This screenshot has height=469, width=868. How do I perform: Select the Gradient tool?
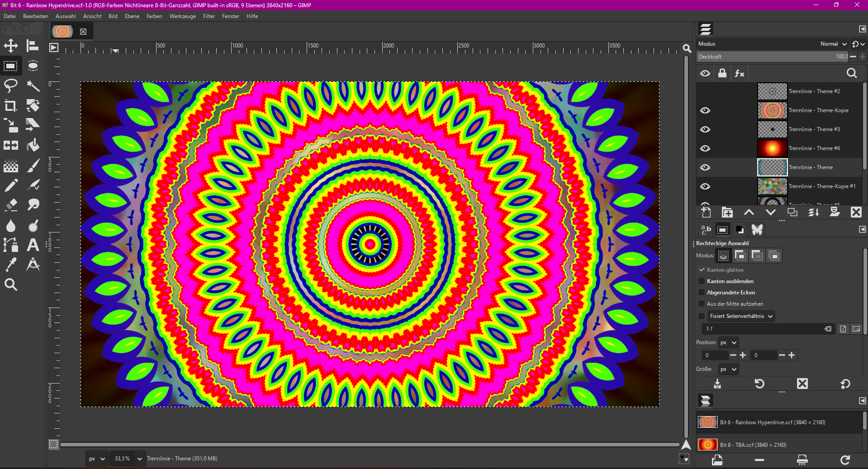pos(11,166)
